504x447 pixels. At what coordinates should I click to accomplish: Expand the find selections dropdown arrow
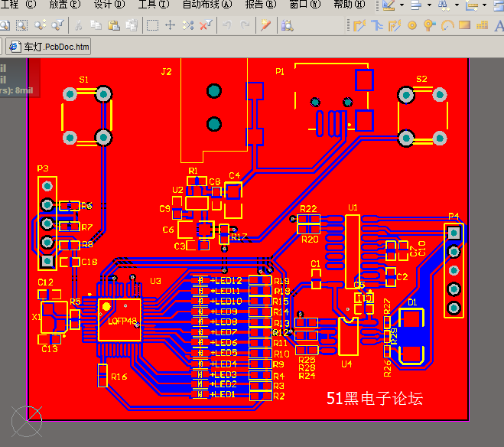pyautogui.click(x=457, y=5)
